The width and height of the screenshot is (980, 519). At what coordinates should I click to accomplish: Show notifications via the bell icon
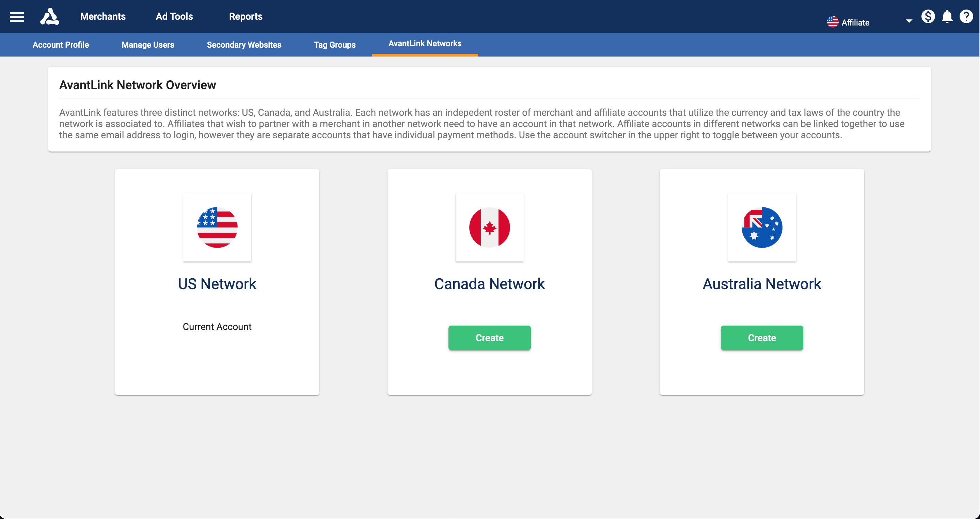947,17
